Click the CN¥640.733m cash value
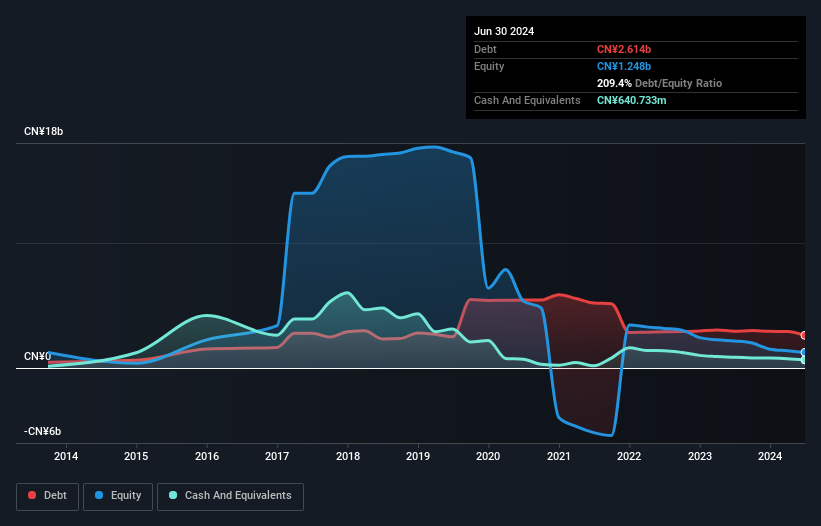This screenshot has height=526, width=821. 639,100
